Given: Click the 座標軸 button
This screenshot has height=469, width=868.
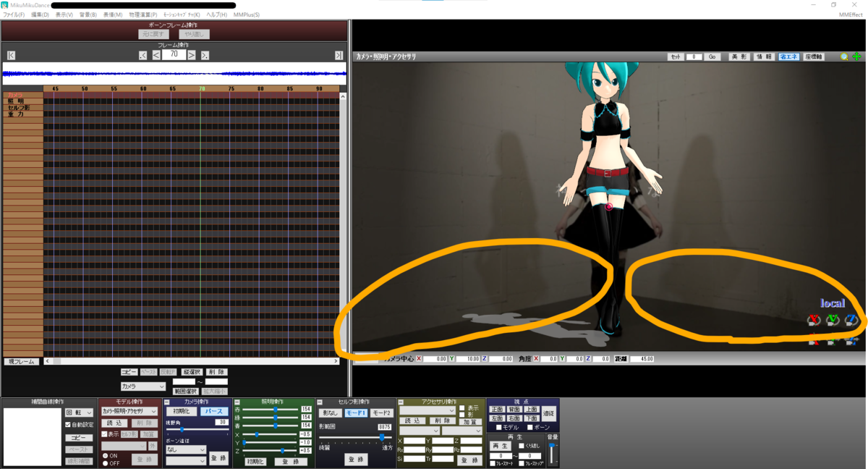Looking at the screenshot, I should point(813,56).
